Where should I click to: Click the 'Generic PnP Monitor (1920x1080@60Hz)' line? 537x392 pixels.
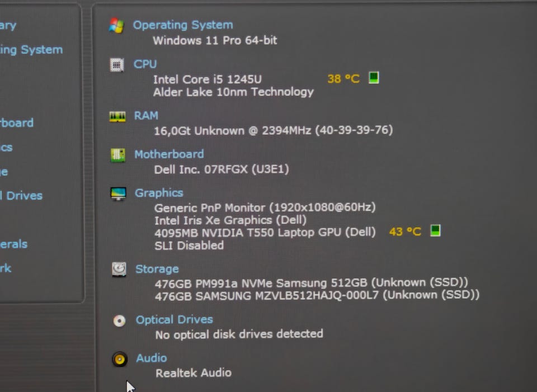[x=265, y=208]
